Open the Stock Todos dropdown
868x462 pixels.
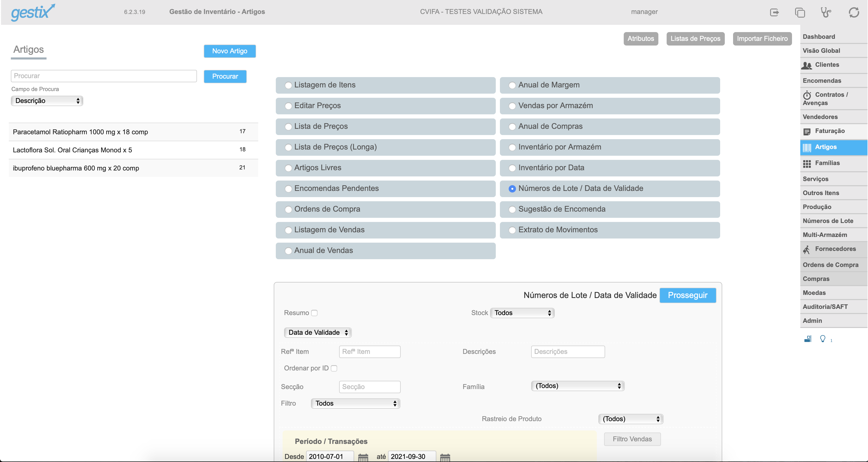coord(522,313)
